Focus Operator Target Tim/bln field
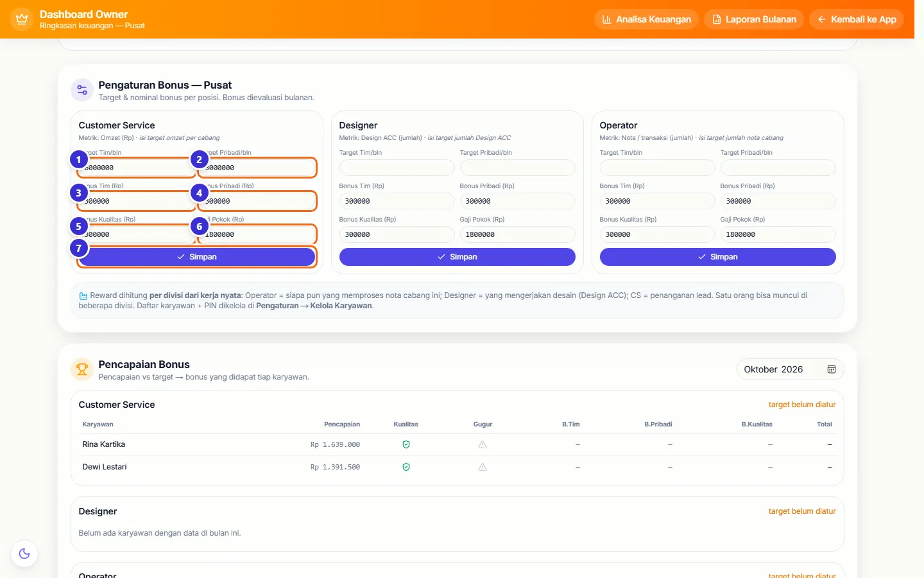Viewport: 924px width, 578px height. pos(657,168)
